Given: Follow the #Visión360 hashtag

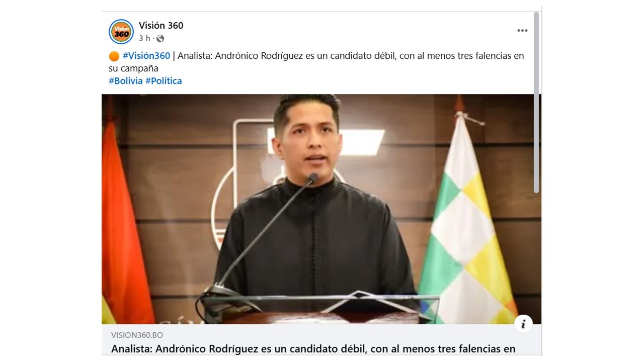Looking at the screenshot, I should 146,56.
